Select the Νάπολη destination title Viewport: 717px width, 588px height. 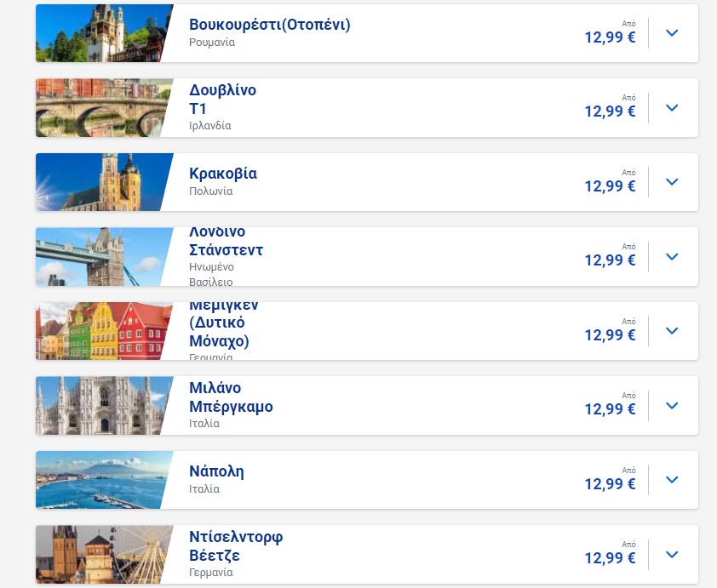click(x=217, y=471)
